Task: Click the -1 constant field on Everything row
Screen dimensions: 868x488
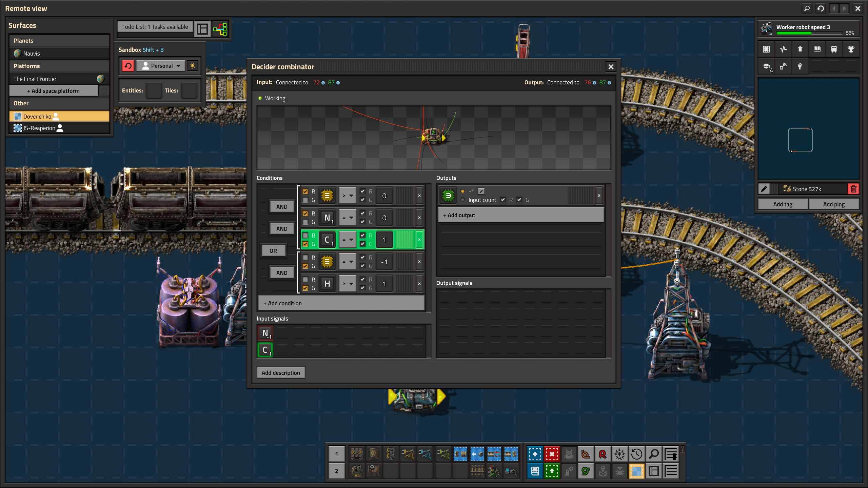Action: (x=384, y=262)
